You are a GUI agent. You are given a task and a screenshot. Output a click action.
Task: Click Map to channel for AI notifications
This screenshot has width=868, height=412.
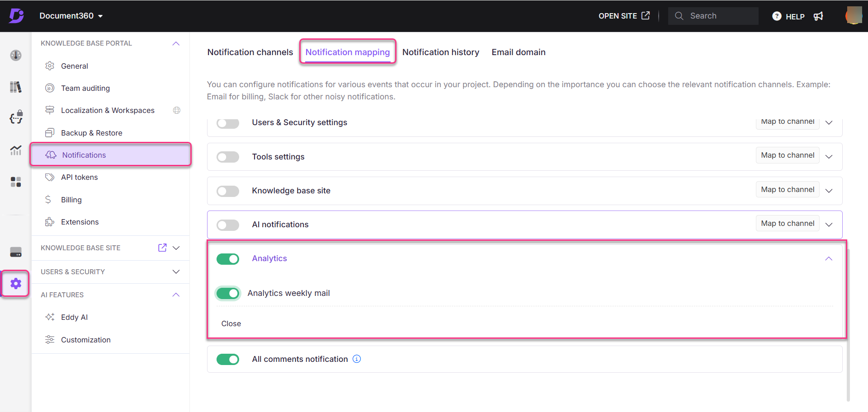pos(788,223)
